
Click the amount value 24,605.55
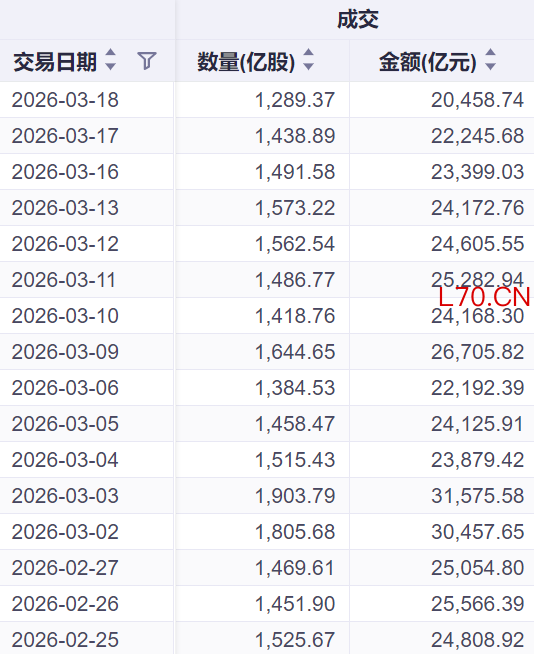477,244
